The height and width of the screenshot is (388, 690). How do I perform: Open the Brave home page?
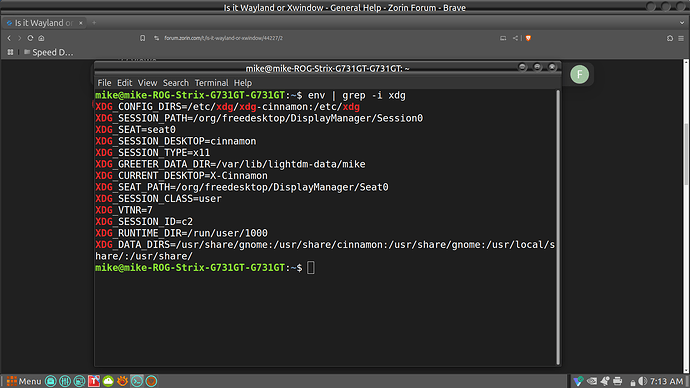pyautogui.click(x=41, y=38)
